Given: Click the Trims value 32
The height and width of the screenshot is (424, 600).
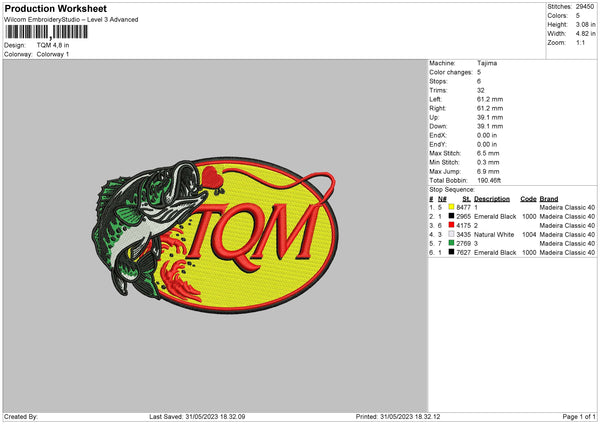Looking at the screenshot, I should click(x=481, y=90).
